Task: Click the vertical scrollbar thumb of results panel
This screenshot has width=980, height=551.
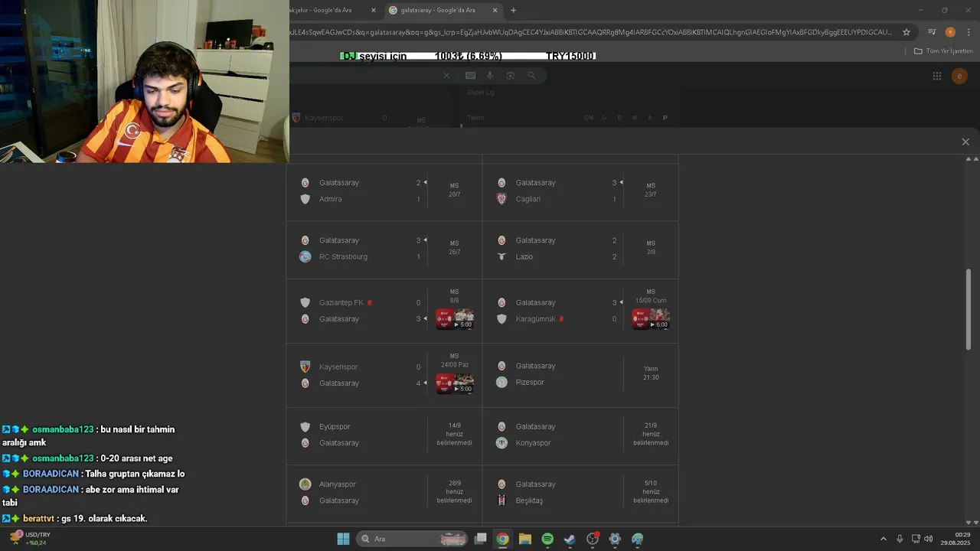Action: tap(969, 308)
